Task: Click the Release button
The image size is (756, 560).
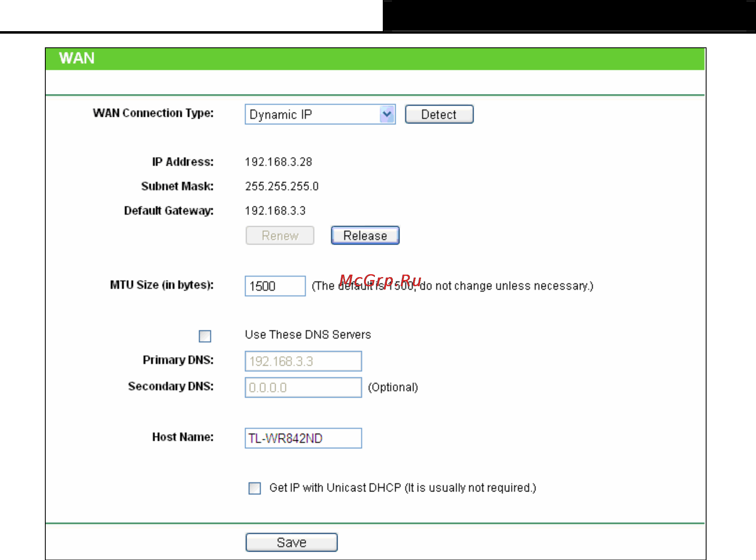Action: (x=365, y=236)
